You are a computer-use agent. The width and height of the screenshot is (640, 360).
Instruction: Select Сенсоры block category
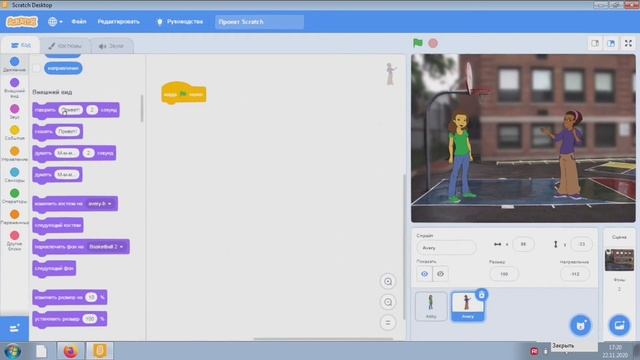[x=14, y=175]
